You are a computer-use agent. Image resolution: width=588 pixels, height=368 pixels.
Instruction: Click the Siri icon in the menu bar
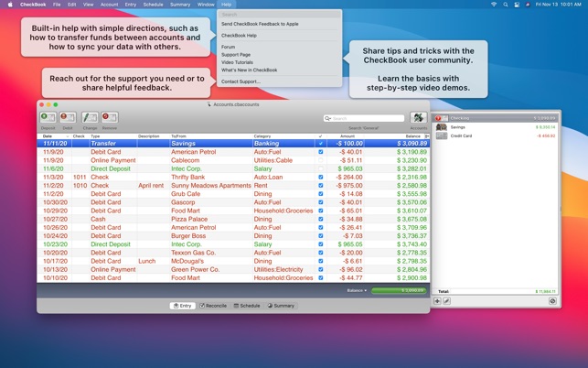(528, 5)
